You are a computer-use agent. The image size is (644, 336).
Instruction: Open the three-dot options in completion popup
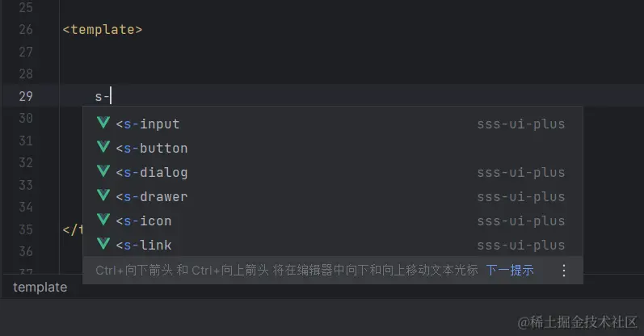point(564,271)
